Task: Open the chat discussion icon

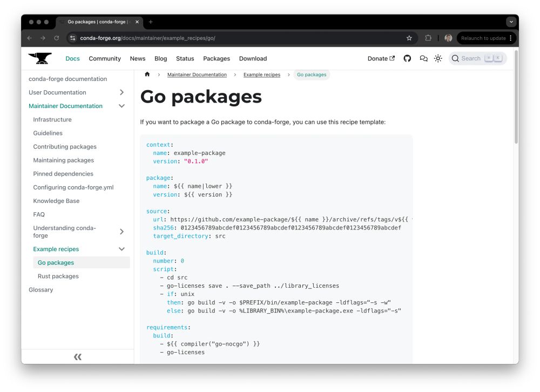Action: point(423,58)
